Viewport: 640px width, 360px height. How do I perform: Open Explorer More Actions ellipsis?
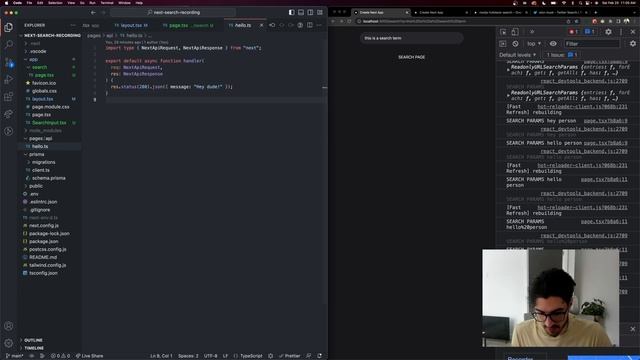(73, 25)
